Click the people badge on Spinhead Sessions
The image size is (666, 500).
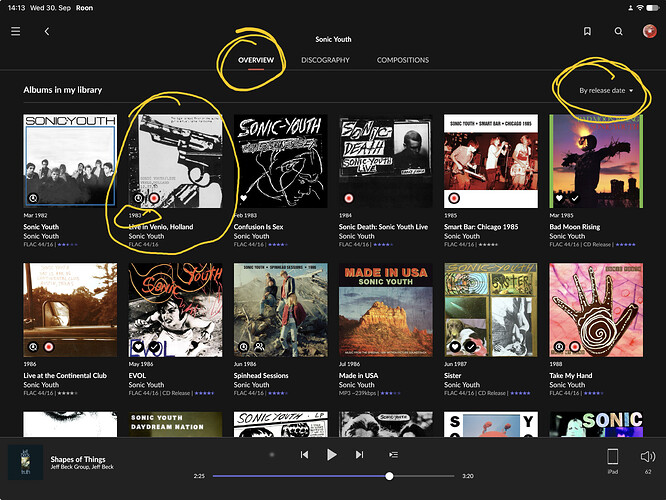(259, 347)
